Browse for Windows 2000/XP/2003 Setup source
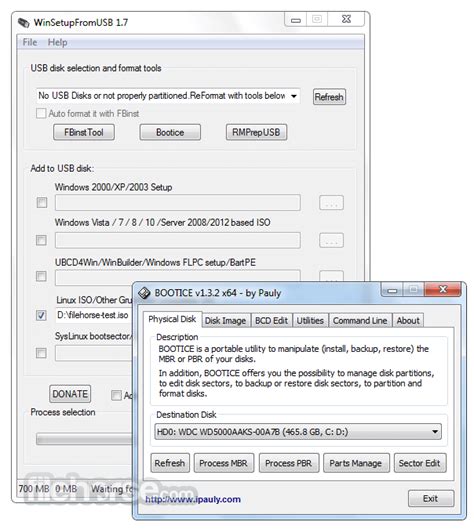This screenshot has height=529, width=474. 332,203
